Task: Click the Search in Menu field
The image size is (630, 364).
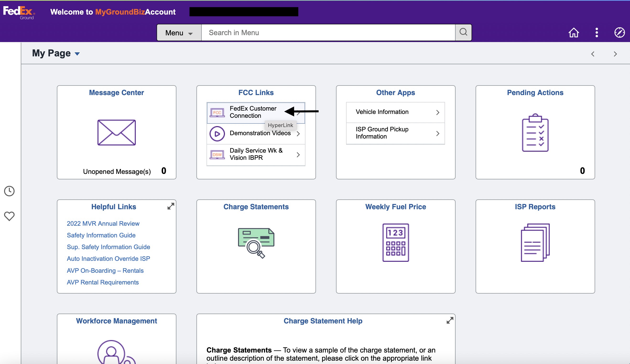Action: tap(328, 33)
